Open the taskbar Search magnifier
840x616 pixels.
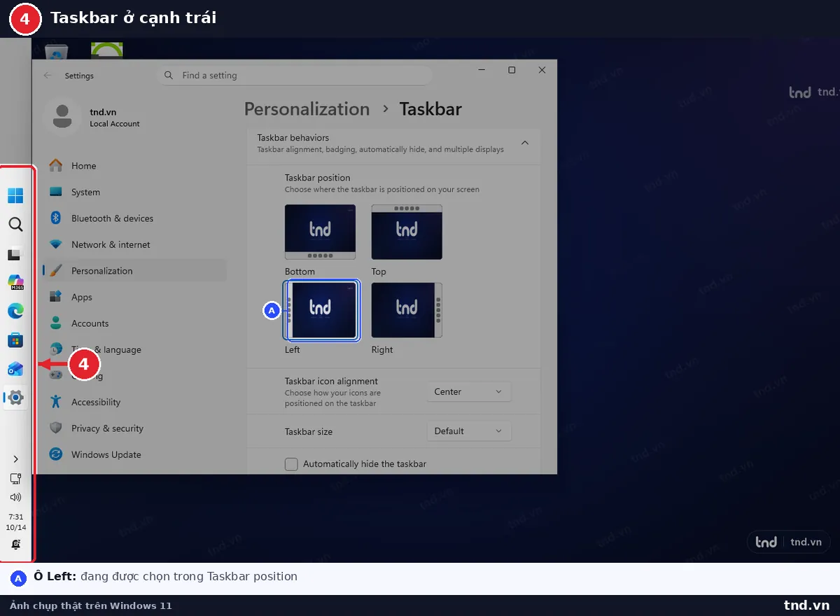coord(15,224)
